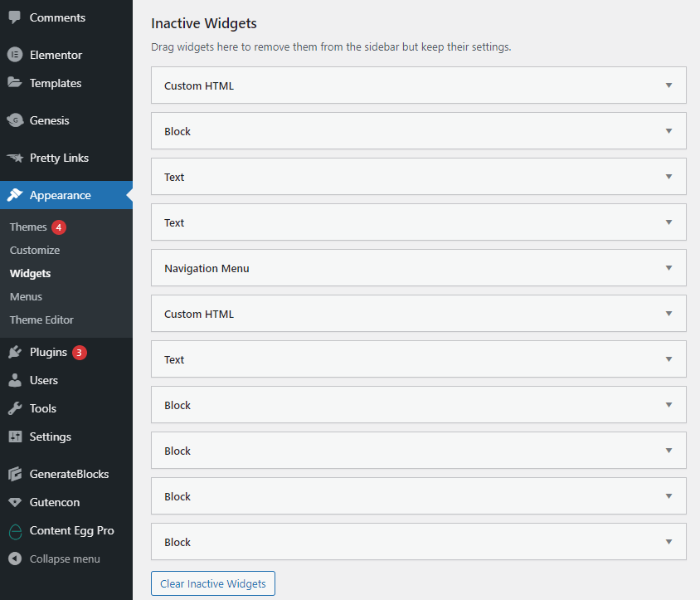Expand the first Custom HTML widget
700x600 pixels.
[669, 85]
